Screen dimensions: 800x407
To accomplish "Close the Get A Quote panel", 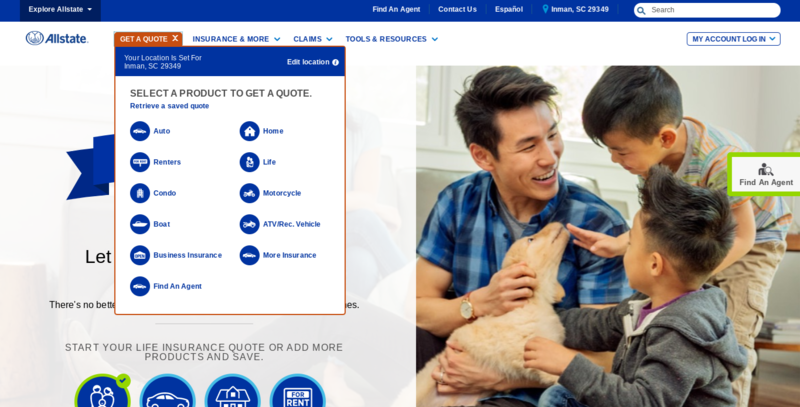I will (x=175, y=38).
